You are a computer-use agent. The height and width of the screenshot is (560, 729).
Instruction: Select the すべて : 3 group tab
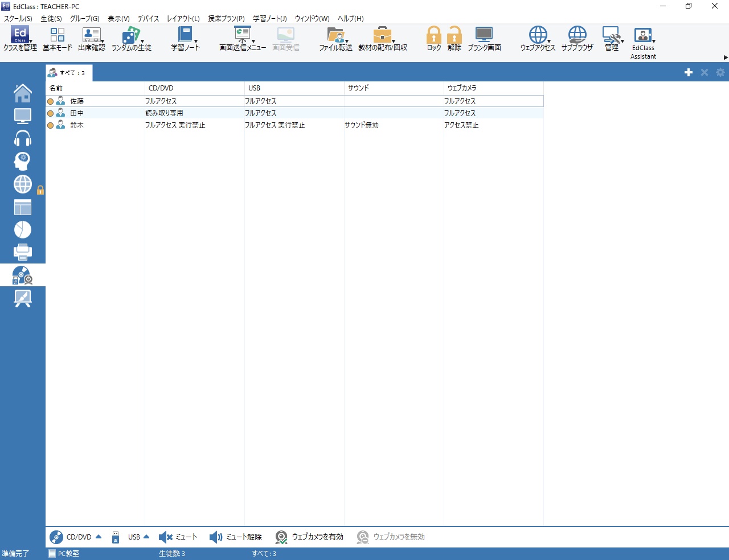(68, 73)
